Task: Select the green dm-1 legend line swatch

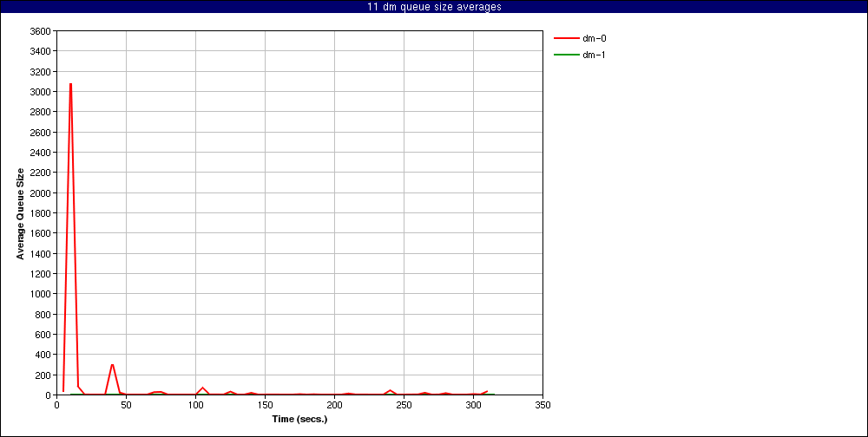Action: click(566, 55)
